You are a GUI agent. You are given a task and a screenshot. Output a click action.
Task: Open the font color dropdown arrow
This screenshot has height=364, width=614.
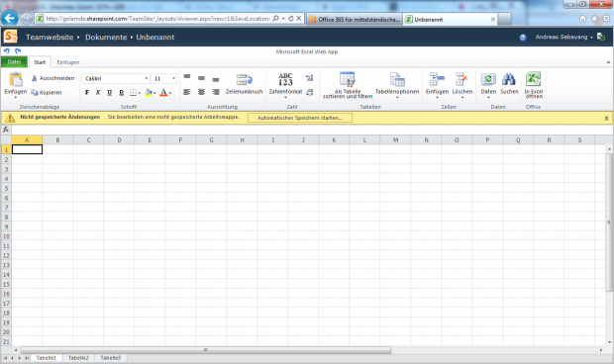pos(170,93)
